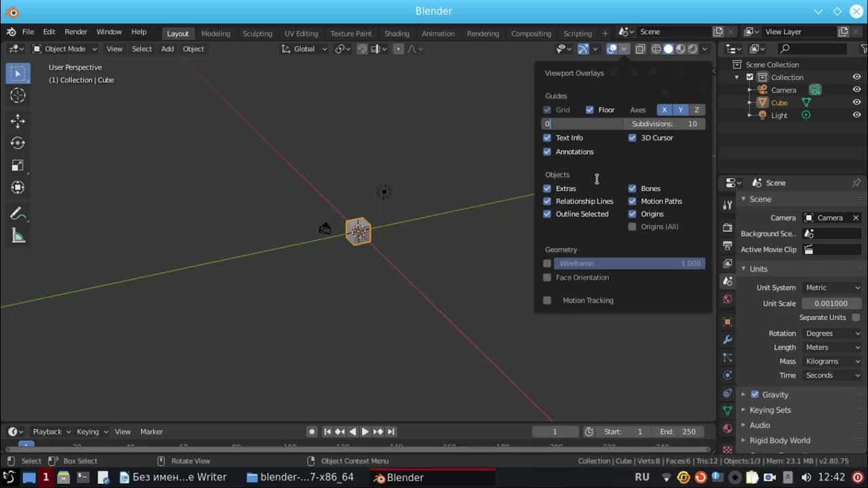
Task: Toggle Relationship Lines checkbox
Action: click(x=547, y=201)
